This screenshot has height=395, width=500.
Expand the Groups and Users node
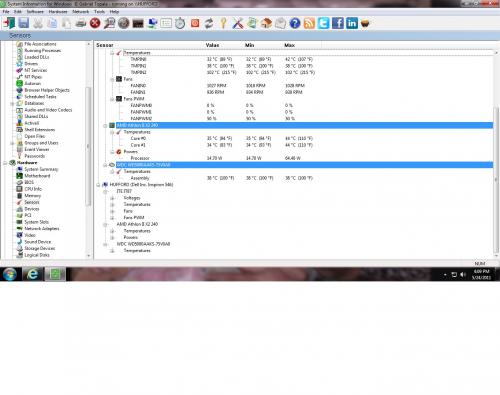[x=12, y=143]
